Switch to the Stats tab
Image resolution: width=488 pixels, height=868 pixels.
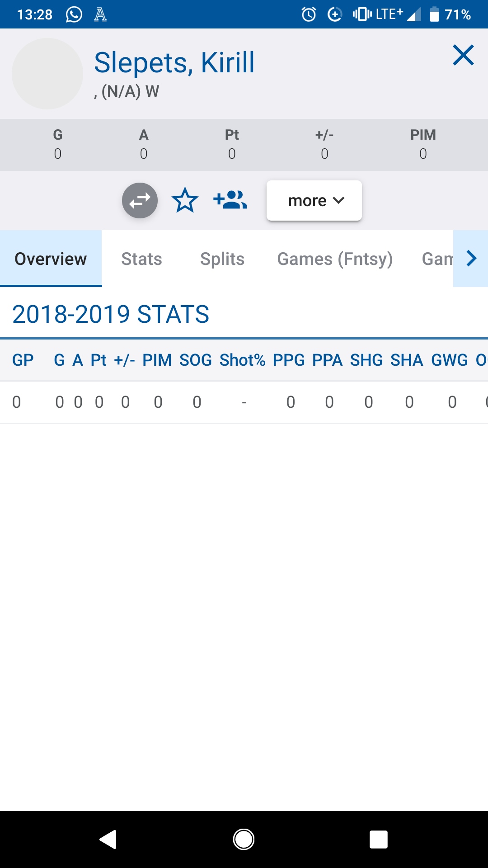[x=141, y=259]
